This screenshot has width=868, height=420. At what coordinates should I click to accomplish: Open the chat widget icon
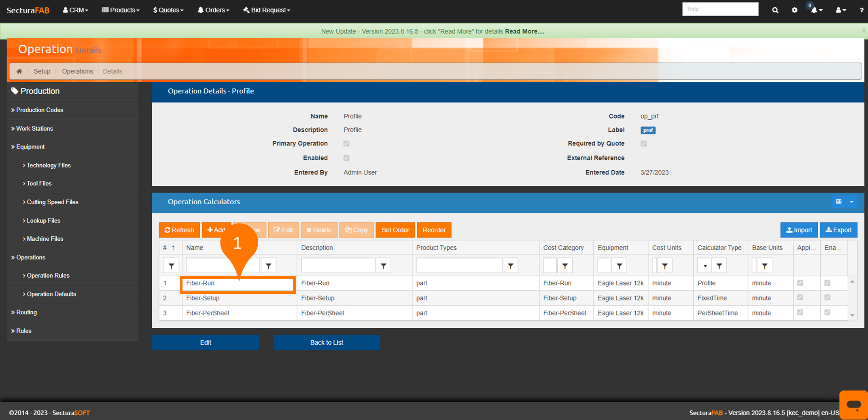(x=853, y=405)
